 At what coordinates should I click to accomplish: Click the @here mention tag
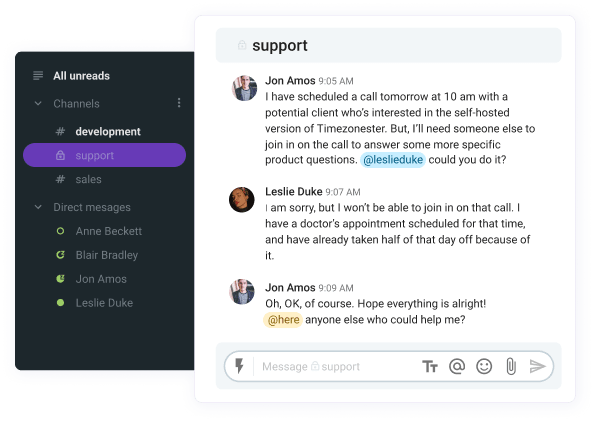tap(283, 320)
